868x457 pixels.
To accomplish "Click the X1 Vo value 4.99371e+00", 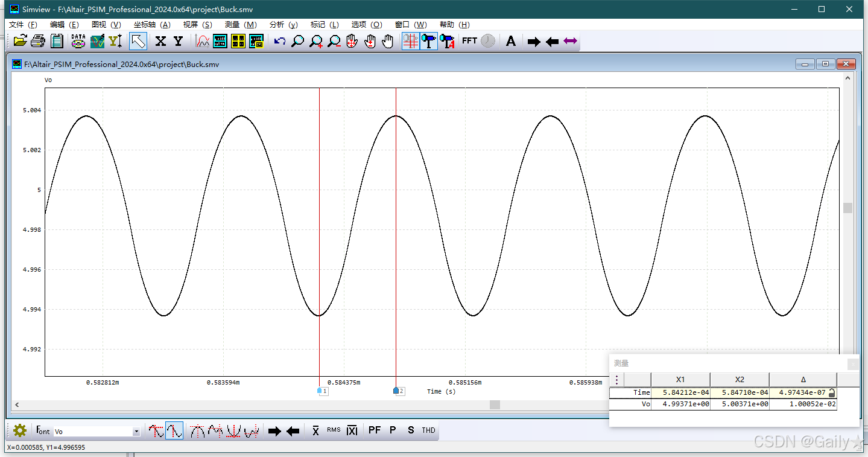I will click(680, 404).
